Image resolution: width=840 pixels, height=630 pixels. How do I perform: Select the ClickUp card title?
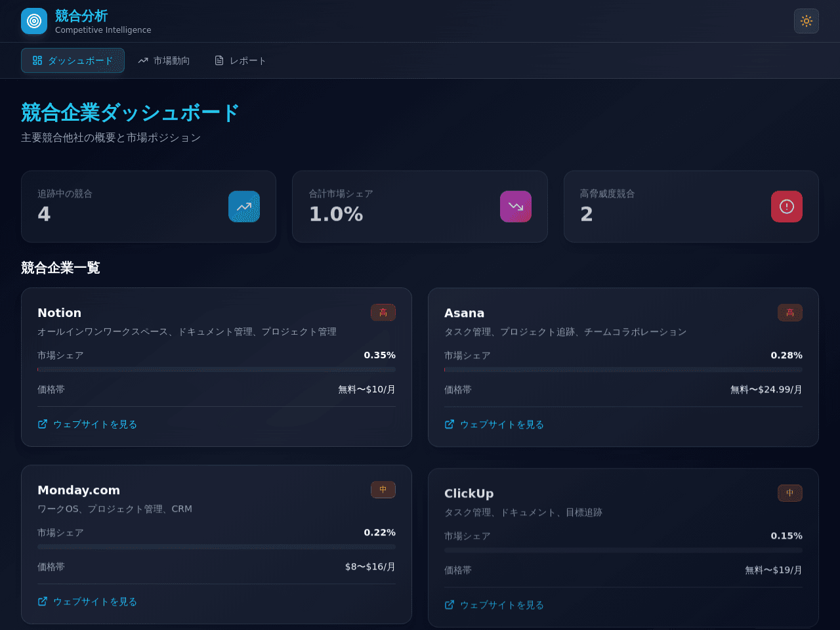tap(469, 493)
